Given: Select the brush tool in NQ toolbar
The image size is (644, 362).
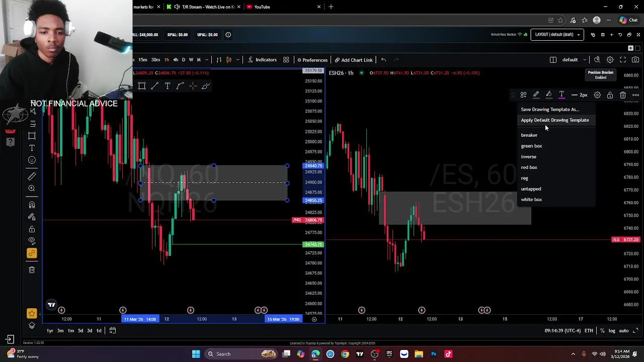Looking at the screenshot, I should [x=206, y=86].
